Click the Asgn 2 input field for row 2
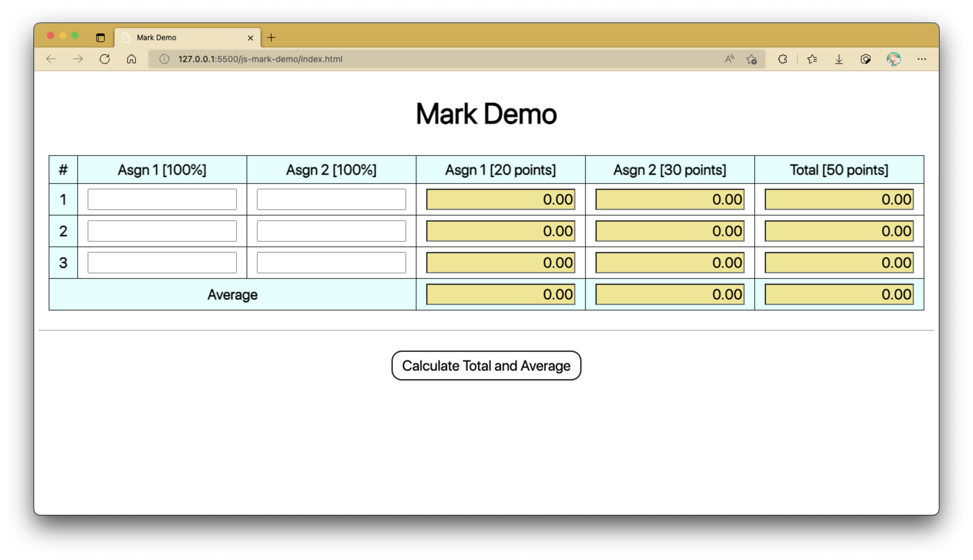The height and width of the screenshot is (560, 973). point(332,231)
